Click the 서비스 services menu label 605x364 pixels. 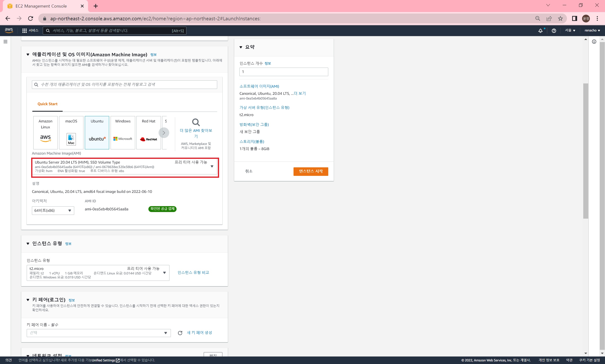click(x=34, y=30)
